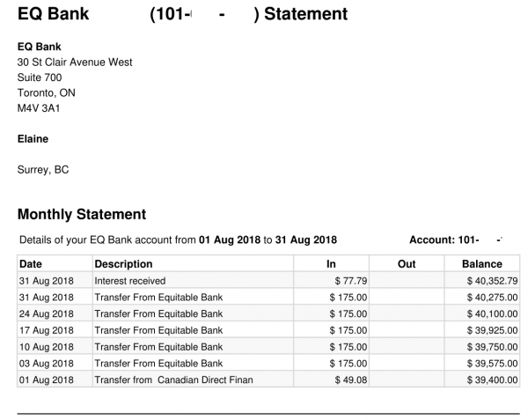Viewport: 528px width, 420px height.
Task: Select the account holder name Elaine
Action: click(33, 139)
